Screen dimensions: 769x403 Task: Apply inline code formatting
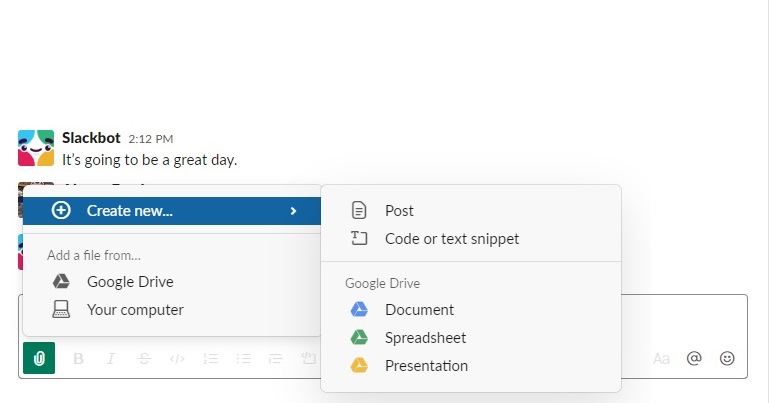[x=177, y=359]
